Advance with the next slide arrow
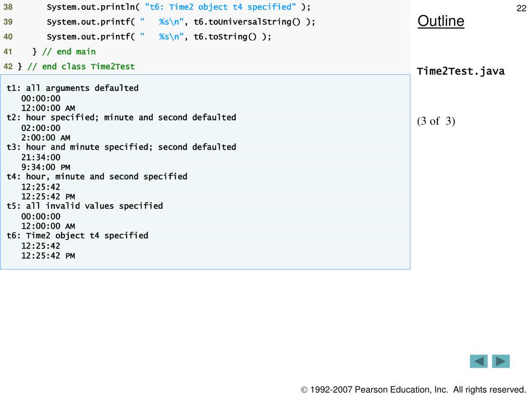This screenshot has height=399, width=532. pos(501,361)
